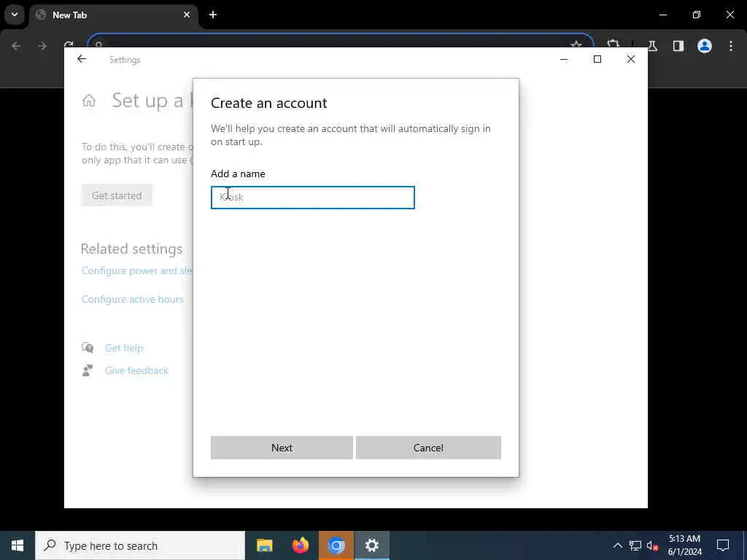Screen dimensions: 747x560
Task: Cancel the Create an account dialog
Action: click(428, 448)
